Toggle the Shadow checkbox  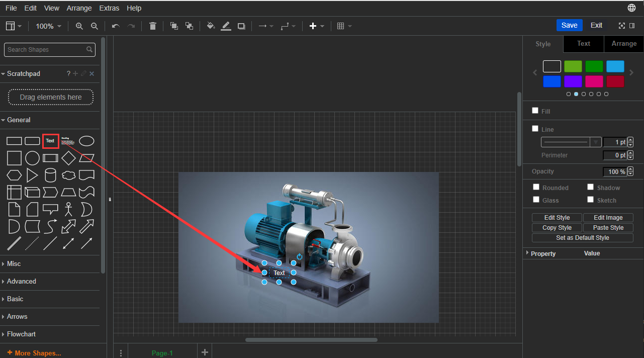point(590,187)
